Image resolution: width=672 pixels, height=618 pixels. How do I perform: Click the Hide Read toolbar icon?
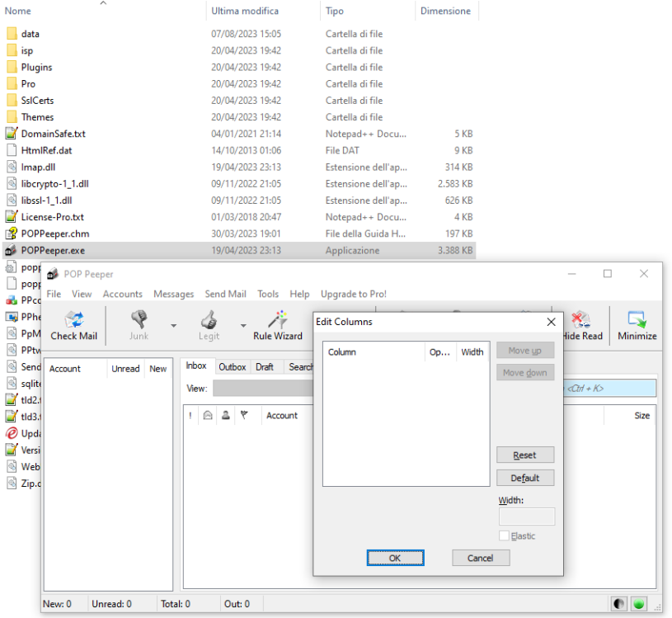[x=580, y=319]
